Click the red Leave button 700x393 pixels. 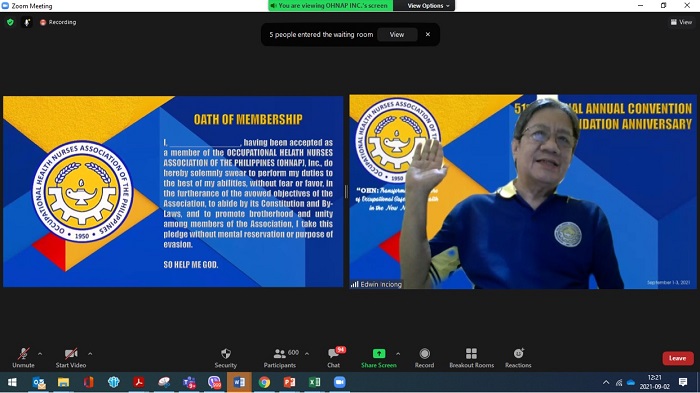click(x=678, y=358)
